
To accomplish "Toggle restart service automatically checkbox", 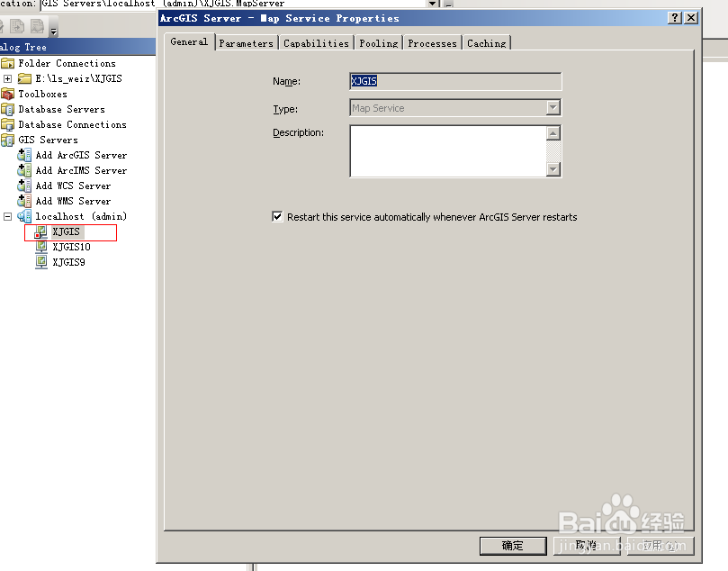I will 277,216.
